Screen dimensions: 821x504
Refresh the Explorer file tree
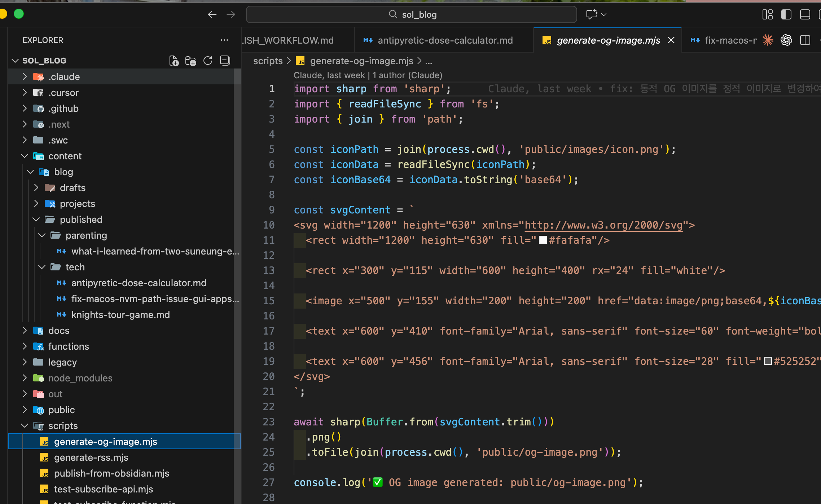click(208, 61)
